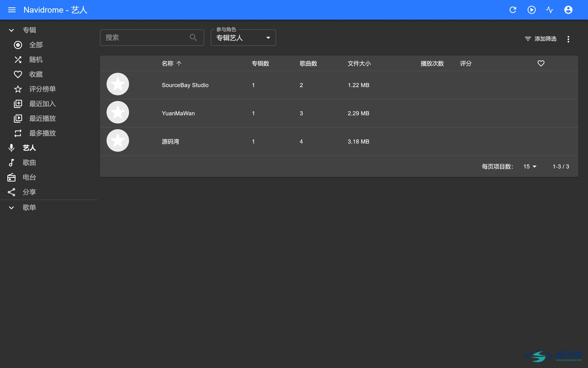Screen dimensions: 588x368
Task: Open the 参与角色 role dropdown
Action: pos(243,38)
